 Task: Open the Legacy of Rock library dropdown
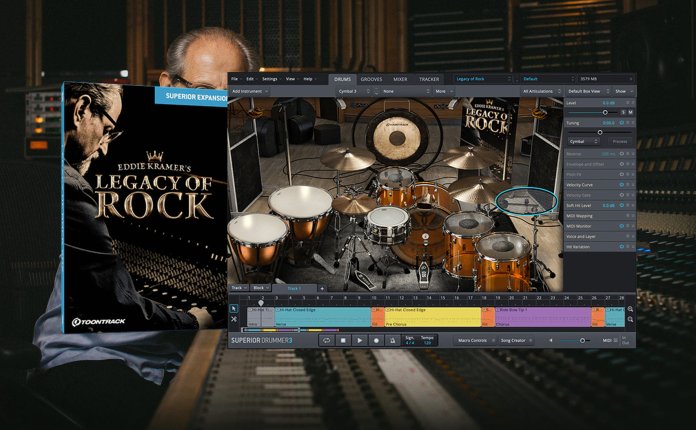tap(483, 79)
